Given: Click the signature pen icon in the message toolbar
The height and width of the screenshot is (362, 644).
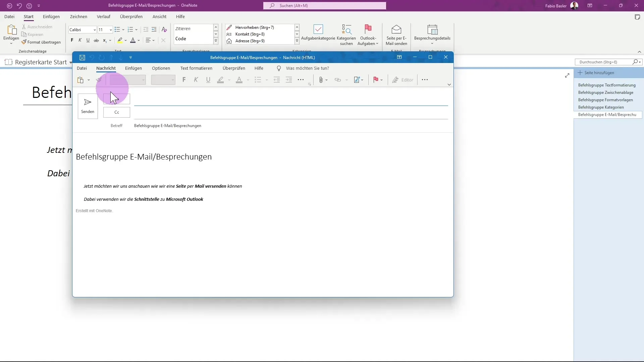Looking at the screenshot, I should tap(357, 80).
